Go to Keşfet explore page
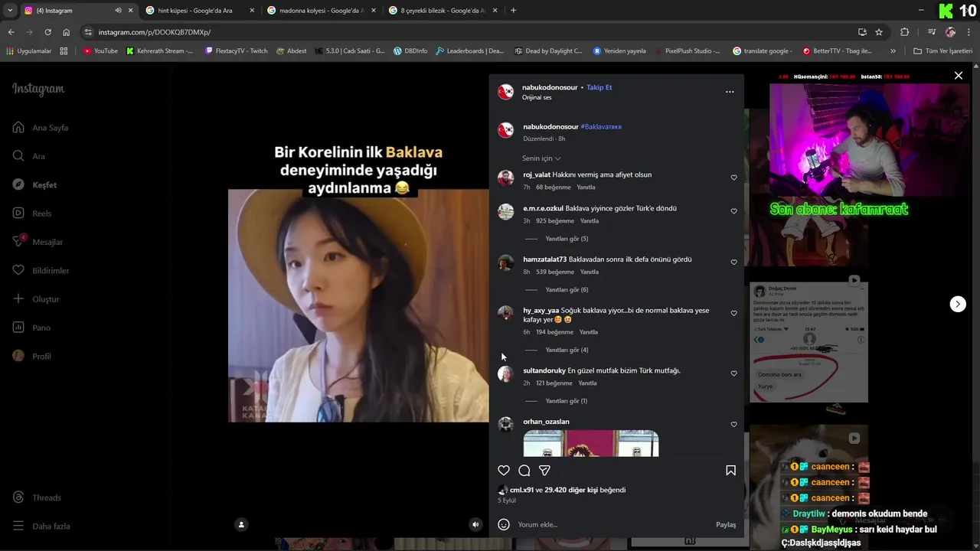Viewport: 980px width, 551px height. (34, 184)
